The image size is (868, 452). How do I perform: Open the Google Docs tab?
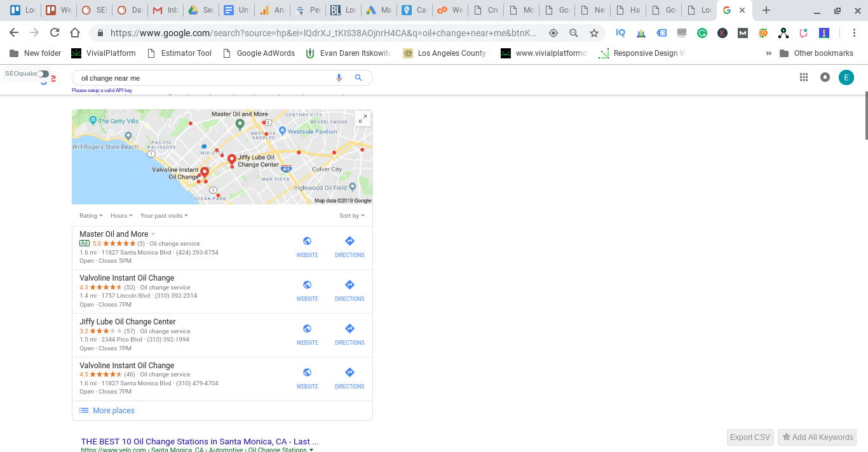pos(236,10)
